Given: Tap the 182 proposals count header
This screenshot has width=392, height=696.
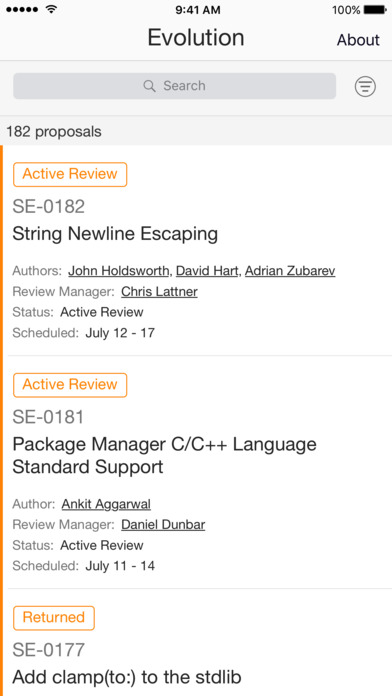Looking at the screenshot, I should tap(54, 131).
